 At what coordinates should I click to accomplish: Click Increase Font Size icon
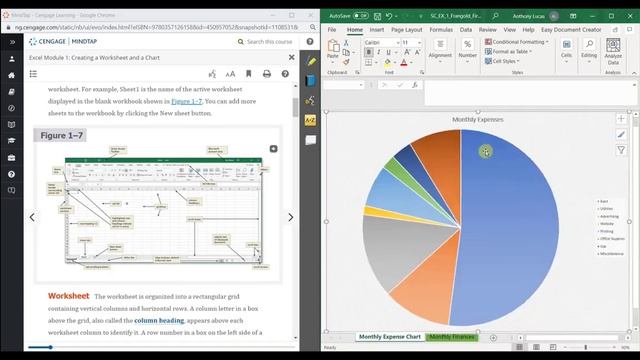407,52
